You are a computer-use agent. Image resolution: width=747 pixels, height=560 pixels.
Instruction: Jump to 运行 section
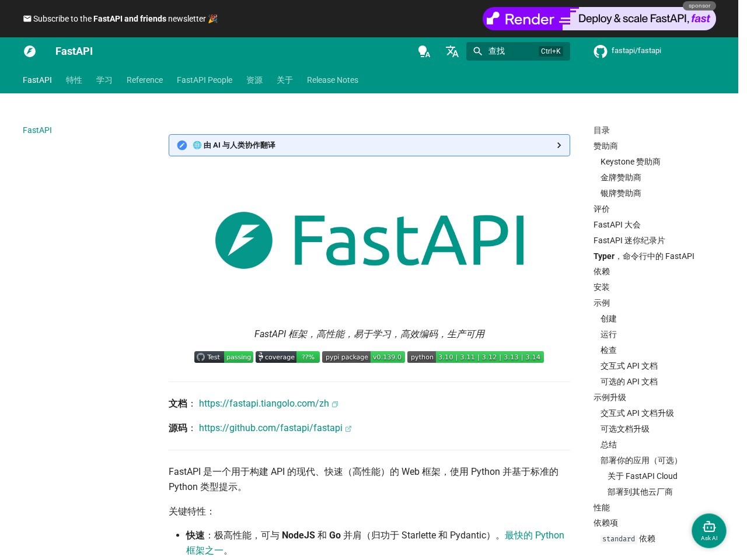[609, 334]
